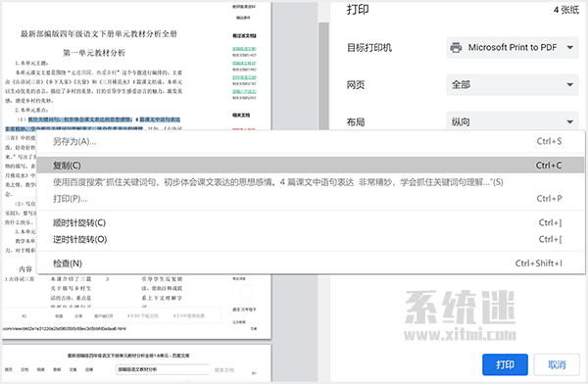Choose 另存为(A)... in context menu
588x384 pixels.
(311, 141)
